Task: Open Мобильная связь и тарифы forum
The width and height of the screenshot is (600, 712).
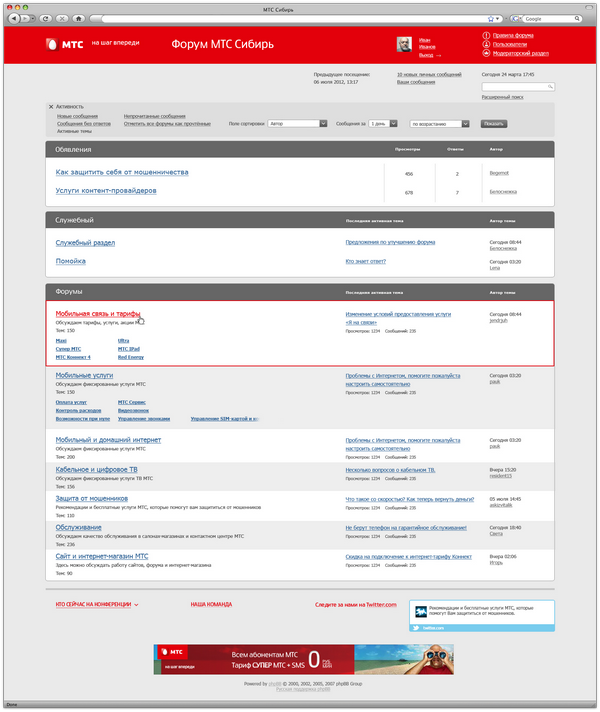Action: click(98, 314)
